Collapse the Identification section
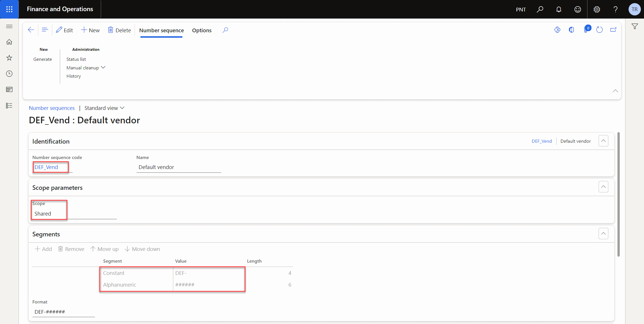This screenshot has width=644, height=324. click(603, 141)
